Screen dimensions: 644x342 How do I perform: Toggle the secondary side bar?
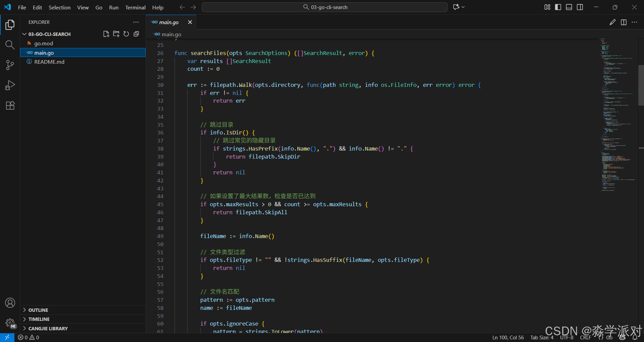580,7
